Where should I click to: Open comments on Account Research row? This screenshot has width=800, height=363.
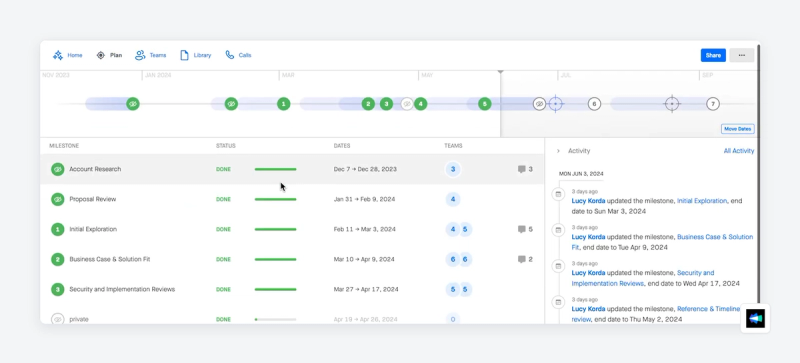coord(525,169)
